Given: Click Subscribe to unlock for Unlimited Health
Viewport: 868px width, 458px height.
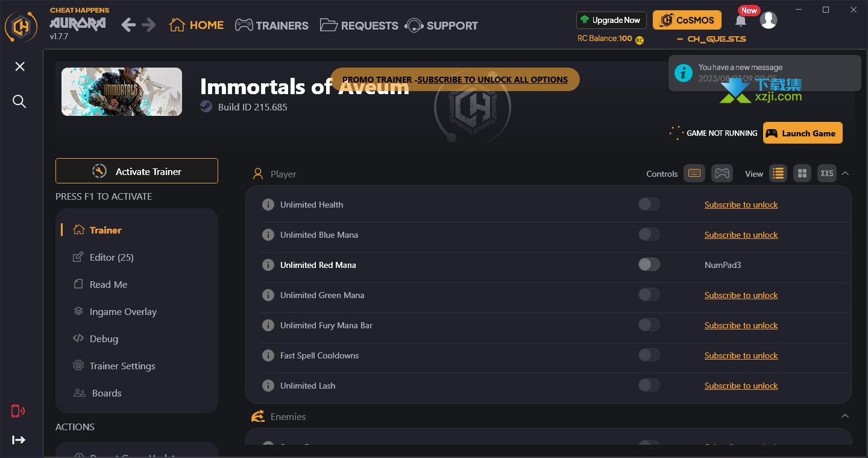Looking at the screenshot, I should pyautogui.click(x=741, y=205).
